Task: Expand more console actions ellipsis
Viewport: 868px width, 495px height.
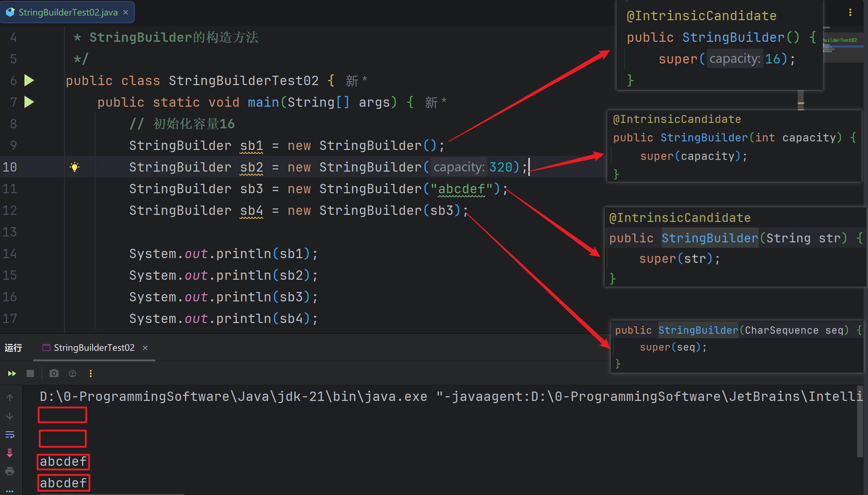Action: [x=10, y=491]
